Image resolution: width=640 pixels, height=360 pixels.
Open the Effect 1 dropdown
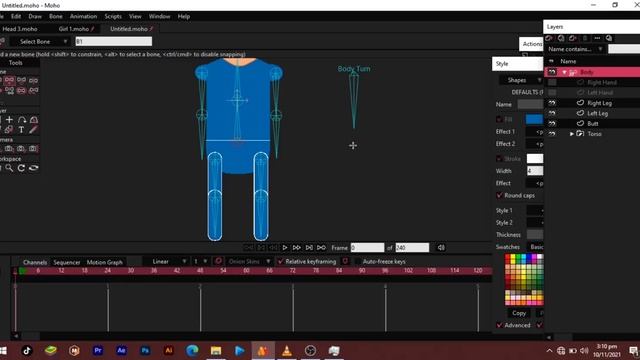coord(534,131)
